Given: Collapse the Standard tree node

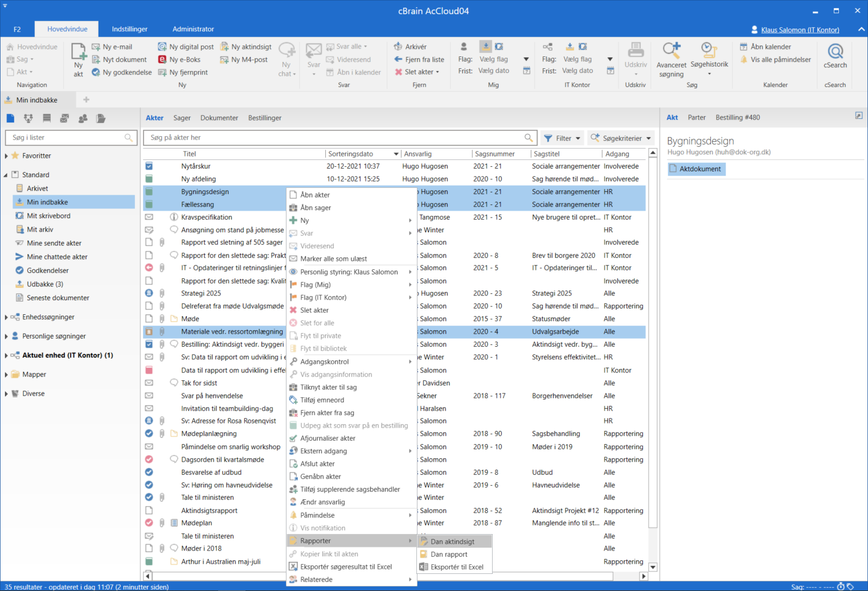Looking at the screenshot, I should point(6,175).
